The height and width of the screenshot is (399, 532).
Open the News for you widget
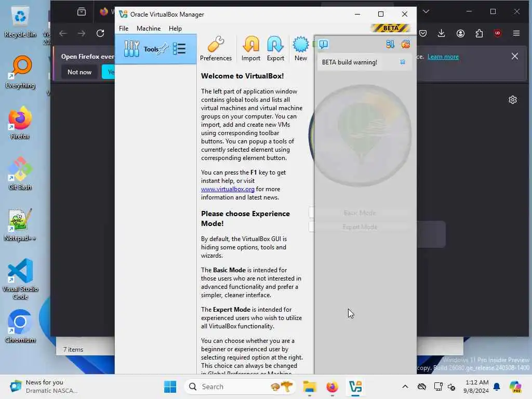[x=44, y=387]
